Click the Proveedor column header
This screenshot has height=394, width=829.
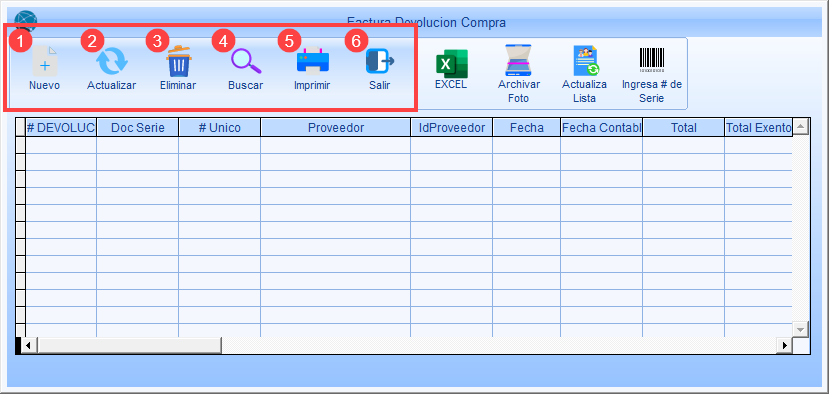click(336, 127)
